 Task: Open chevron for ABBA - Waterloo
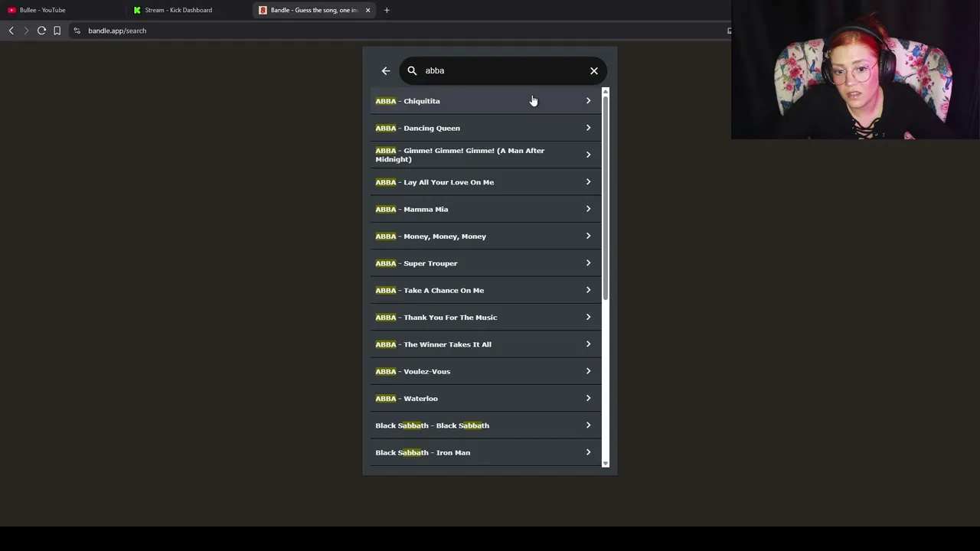coord(588,398)
